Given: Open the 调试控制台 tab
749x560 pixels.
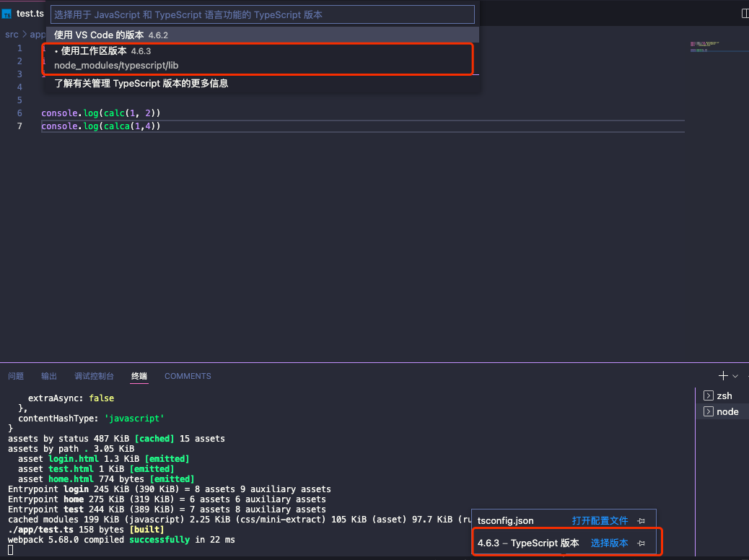Looking at the screenshot, I should (x=94, y=376).
